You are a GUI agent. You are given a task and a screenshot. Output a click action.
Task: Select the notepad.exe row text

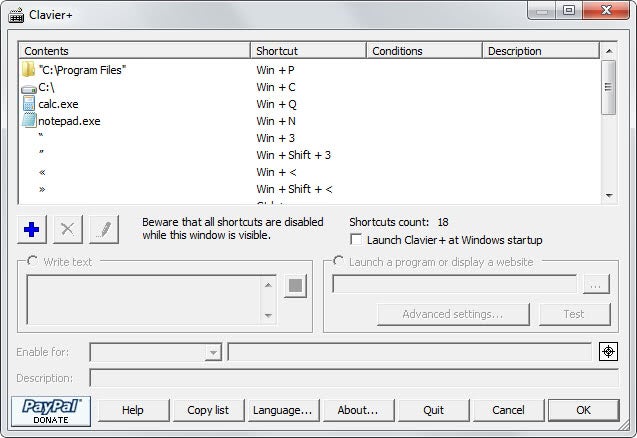click(69, 121)
